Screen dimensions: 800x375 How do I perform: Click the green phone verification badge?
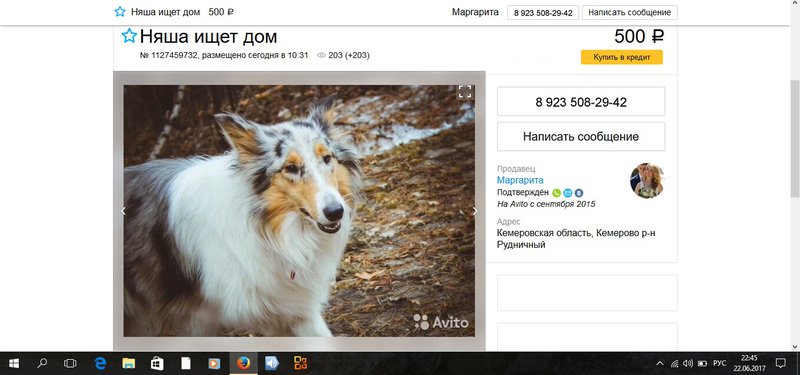pos(557,193)
